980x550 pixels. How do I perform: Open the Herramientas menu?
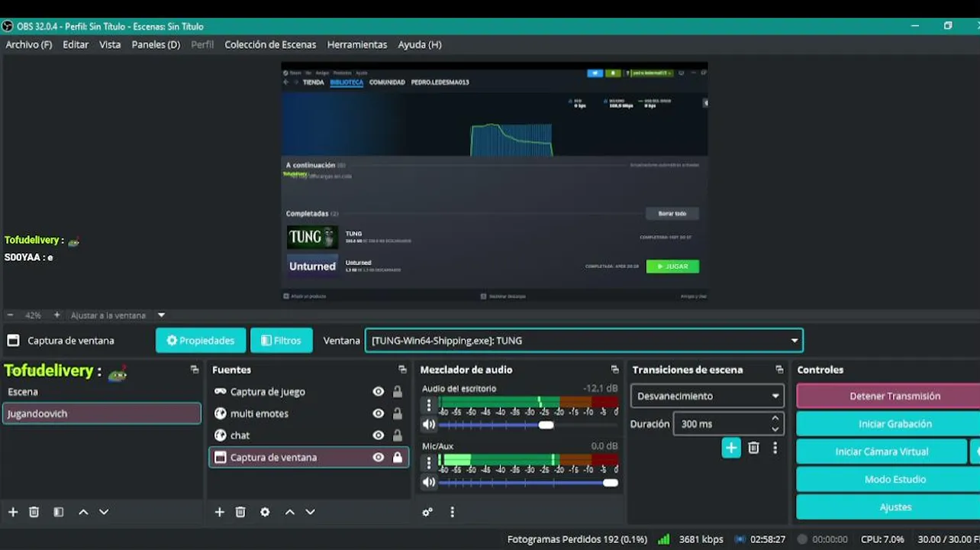click(357, 44)
